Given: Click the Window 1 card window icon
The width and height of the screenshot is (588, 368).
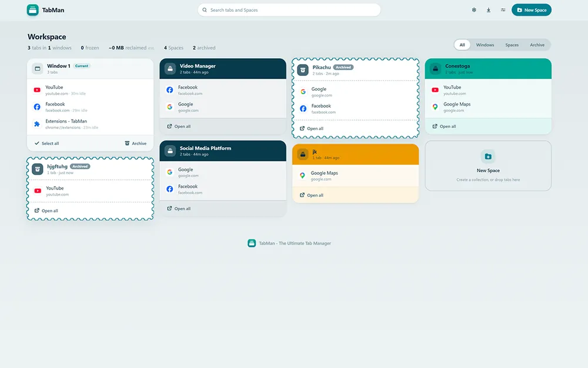Looking at the screenshot, I should (x=38, y=69).
